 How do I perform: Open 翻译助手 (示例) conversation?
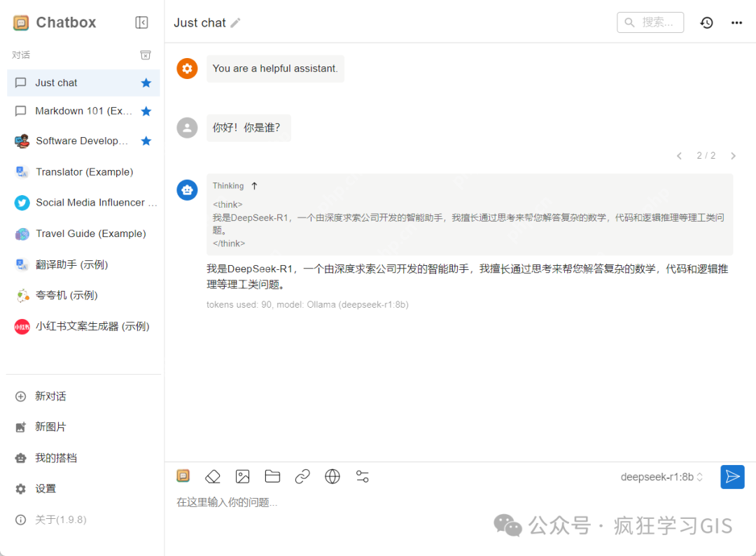(x=83, y=264)
